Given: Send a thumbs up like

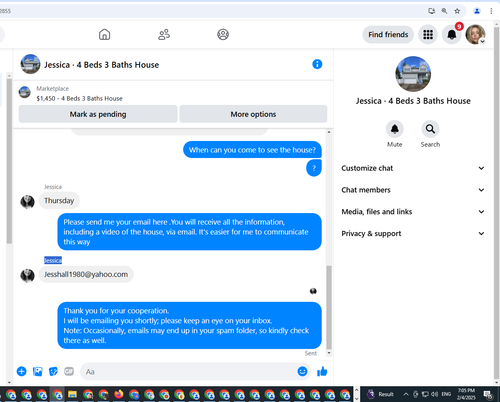Looking at the screenshot, I should pyautogui.click(x=322, y=371).
